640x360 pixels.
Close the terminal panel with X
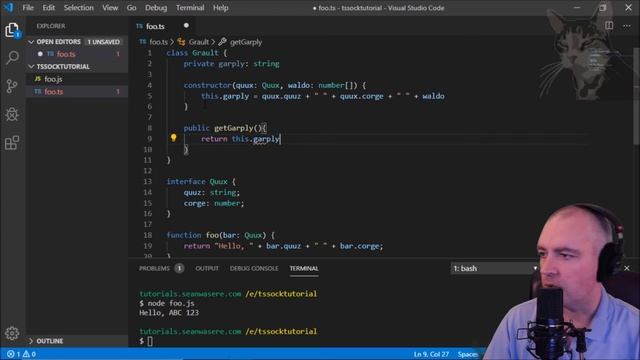627,268
